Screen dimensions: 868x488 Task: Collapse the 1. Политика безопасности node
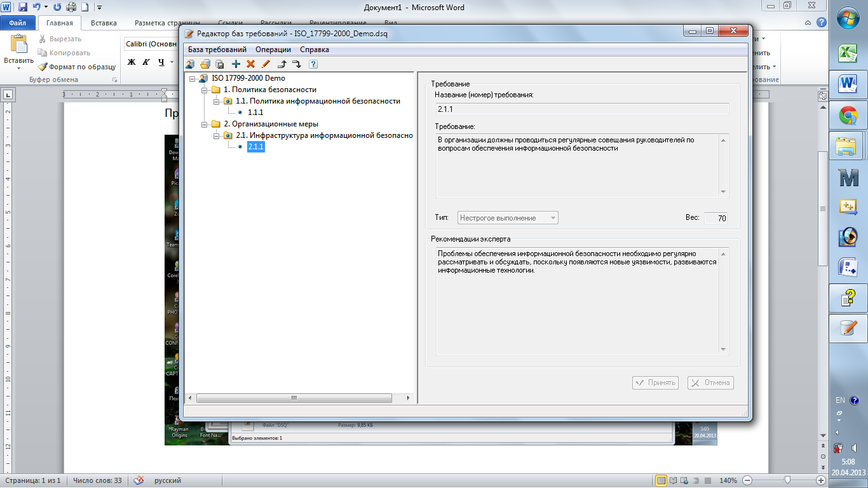[x=204, y=90]
